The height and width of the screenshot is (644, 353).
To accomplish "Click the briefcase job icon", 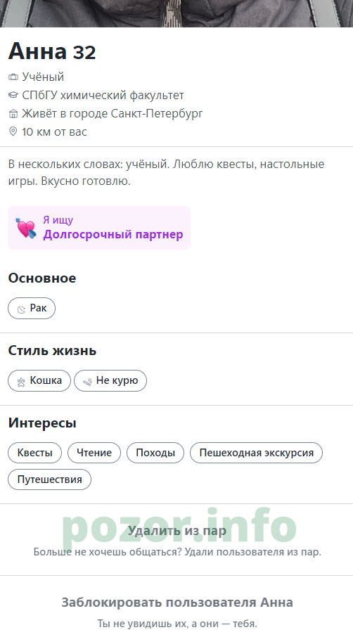I will click(13, 77).
